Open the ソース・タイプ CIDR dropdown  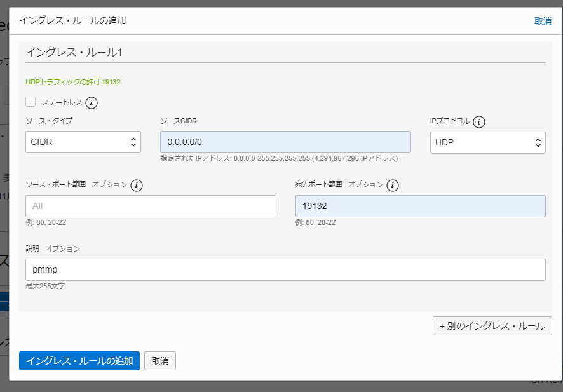click(x=83, y=142)
